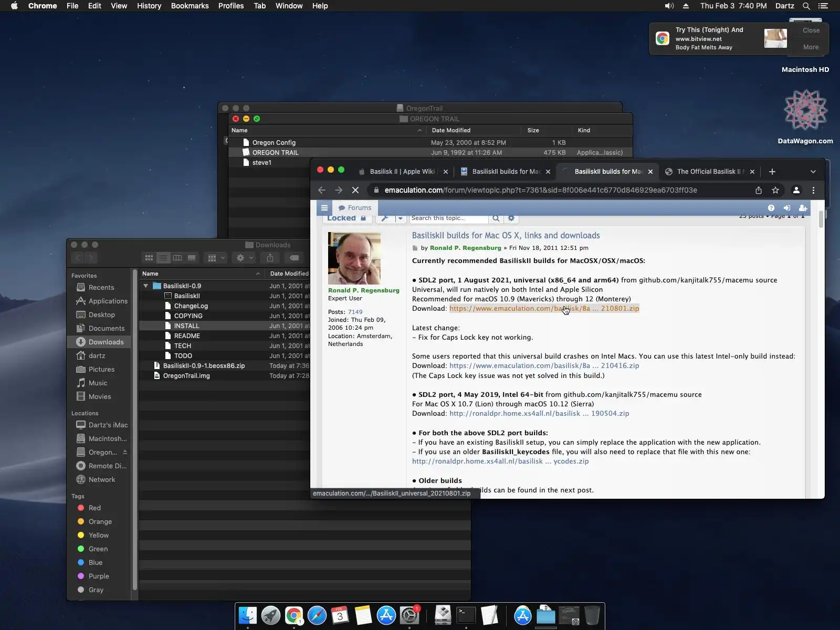The width and height of the screenshot is (840, 630).
Task: Select OregonTrail.img in Downloads
Action: 186,376
